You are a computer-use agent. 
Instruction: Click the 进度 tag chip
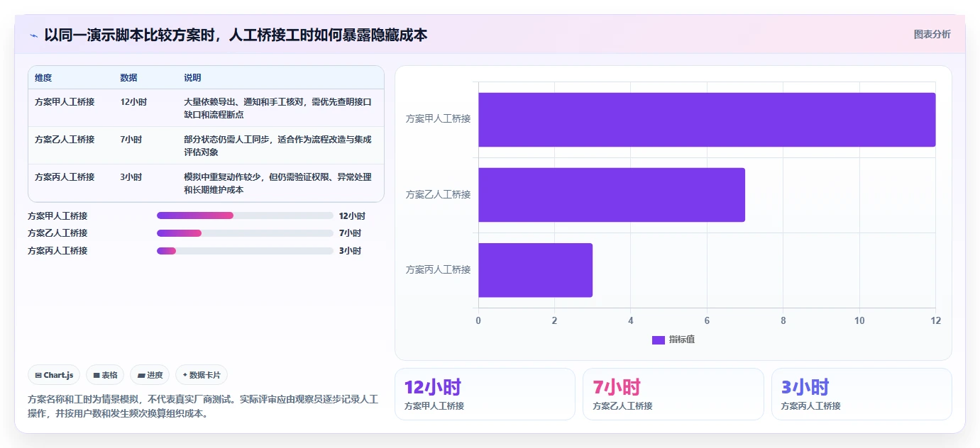[x=150, y=375]
